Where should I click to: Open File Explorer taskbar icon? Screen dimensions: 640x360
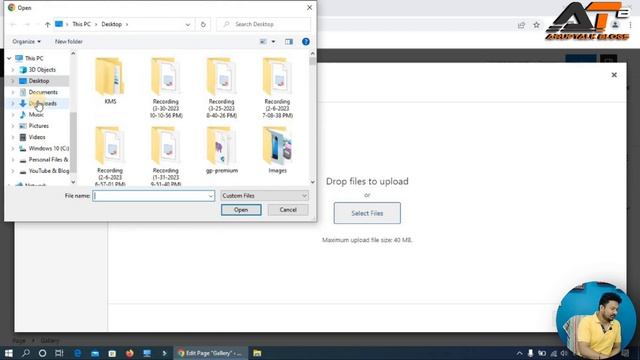[257, 353]
